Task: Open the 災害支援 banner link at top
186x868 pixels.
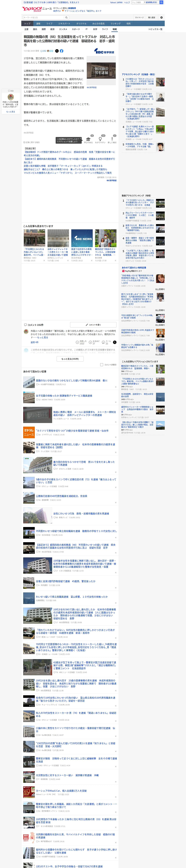Action: pyautogui.click(x=51, y=2)
